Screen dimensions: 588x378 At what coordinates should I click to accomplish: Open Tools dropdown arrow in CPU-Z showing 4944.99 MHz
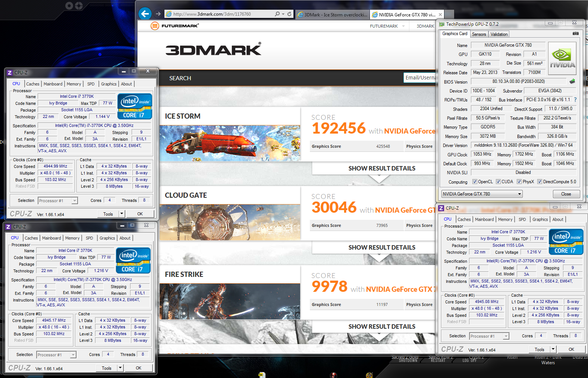pyautogui.click(x=122, y=214)
